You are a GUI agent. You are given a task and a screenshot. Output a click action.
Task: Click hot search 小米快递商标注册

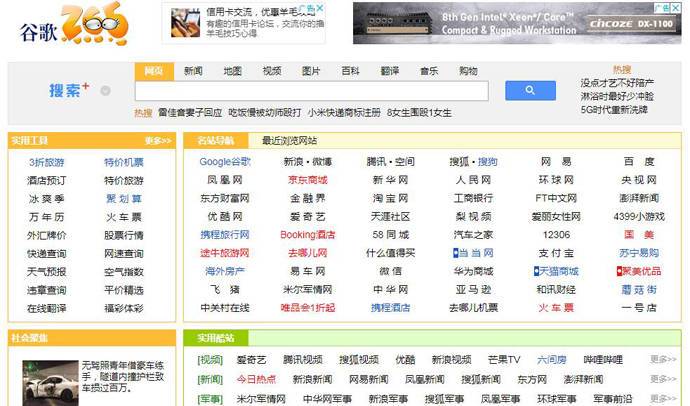344,113
